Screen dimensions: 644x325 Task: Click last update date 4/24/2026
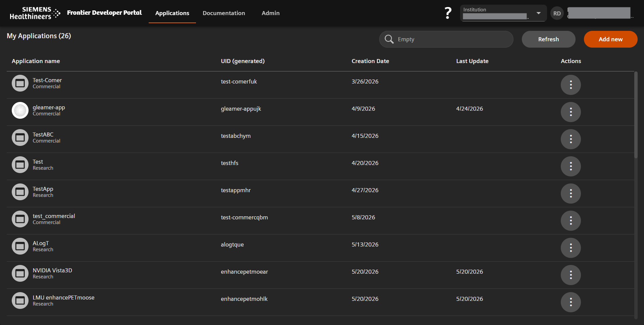[x=469, y=109]
